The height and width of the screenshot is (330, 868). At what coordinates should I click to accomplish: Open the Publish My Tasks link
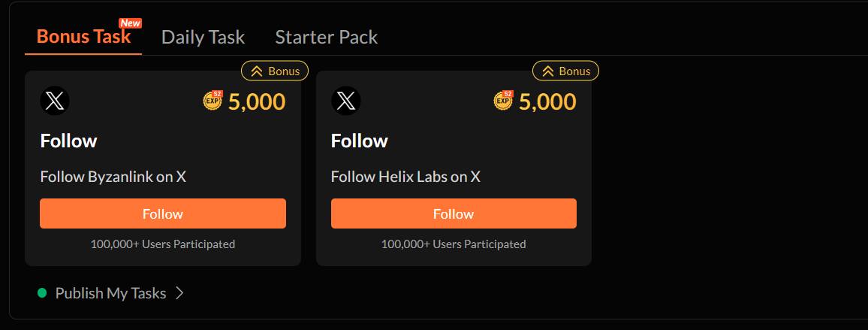(x=110, y=293)
